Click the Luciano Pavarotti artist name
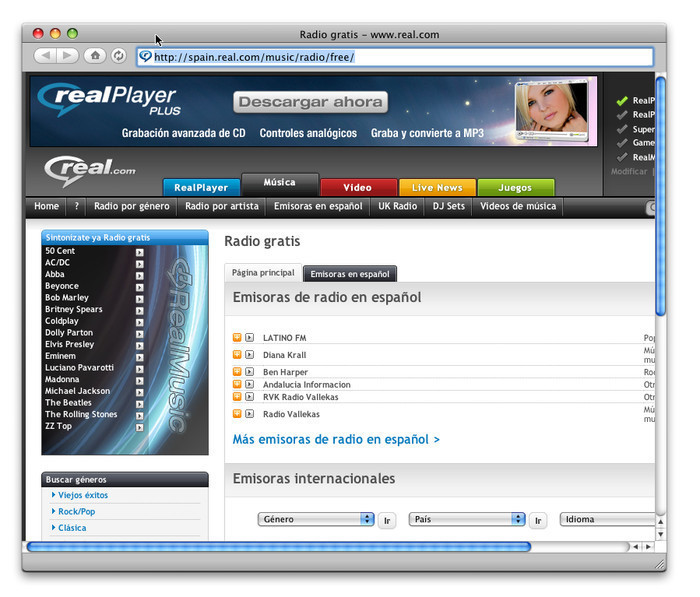 click(x=79, y=367)
